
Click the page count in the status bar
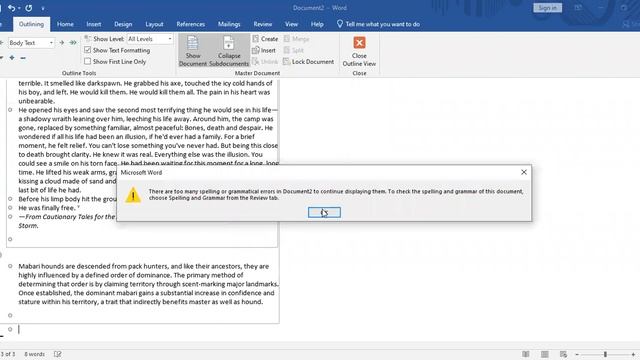8,354
